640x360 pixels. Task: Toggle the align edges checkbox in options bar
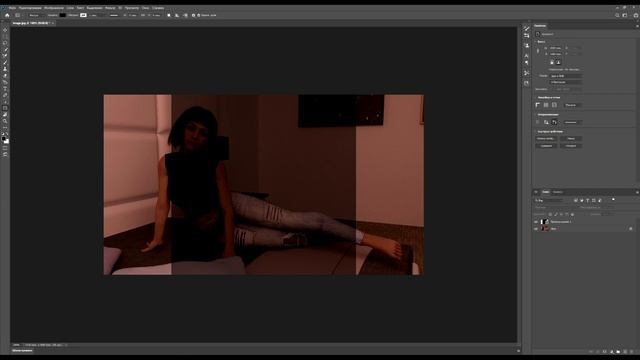click(198, 15)
